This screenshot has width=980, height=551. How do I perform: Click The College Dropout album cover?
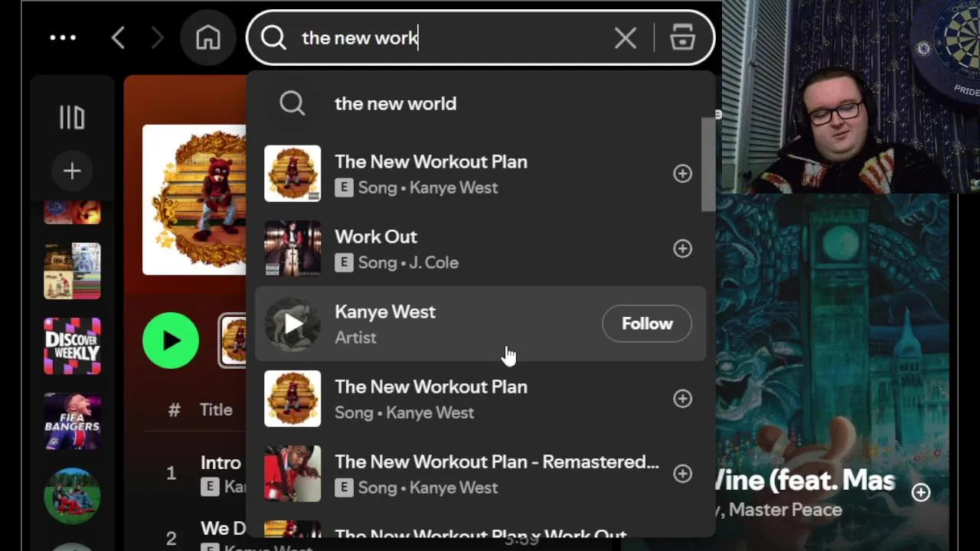point(194,200)
